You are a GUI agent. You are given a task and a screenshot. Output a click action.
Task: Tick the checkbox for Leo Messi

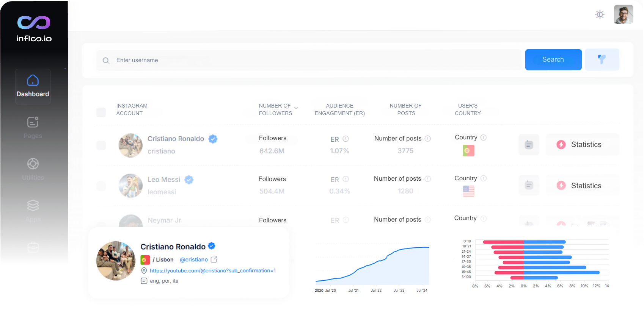pyautogui.click(x=101, y=186)
